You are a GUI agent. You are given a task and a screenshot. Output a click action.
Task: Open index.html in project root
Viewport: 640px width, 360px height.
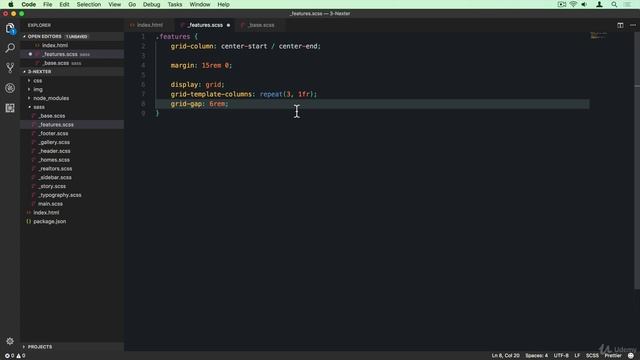tap(46, 213)
